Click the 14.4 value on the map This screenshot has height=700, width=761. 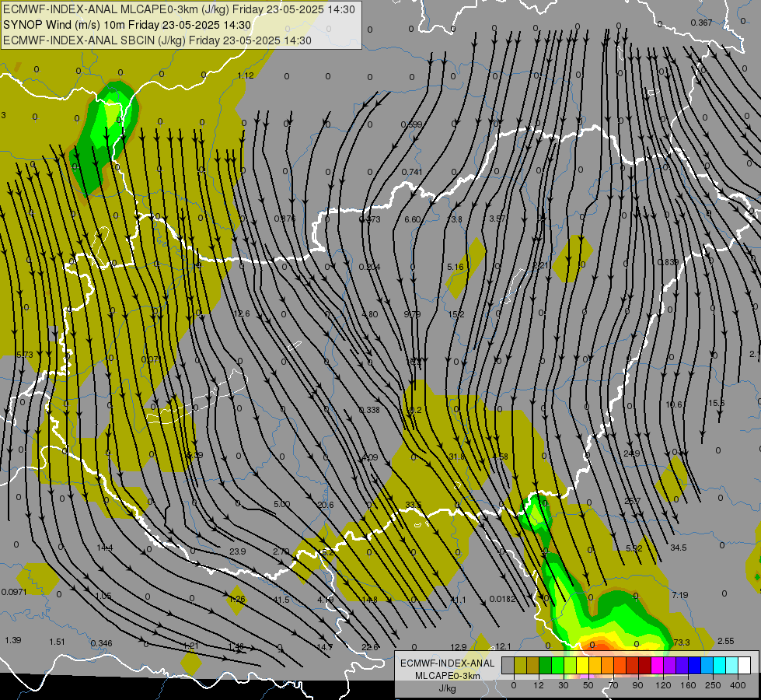click(x=104, y=548)
